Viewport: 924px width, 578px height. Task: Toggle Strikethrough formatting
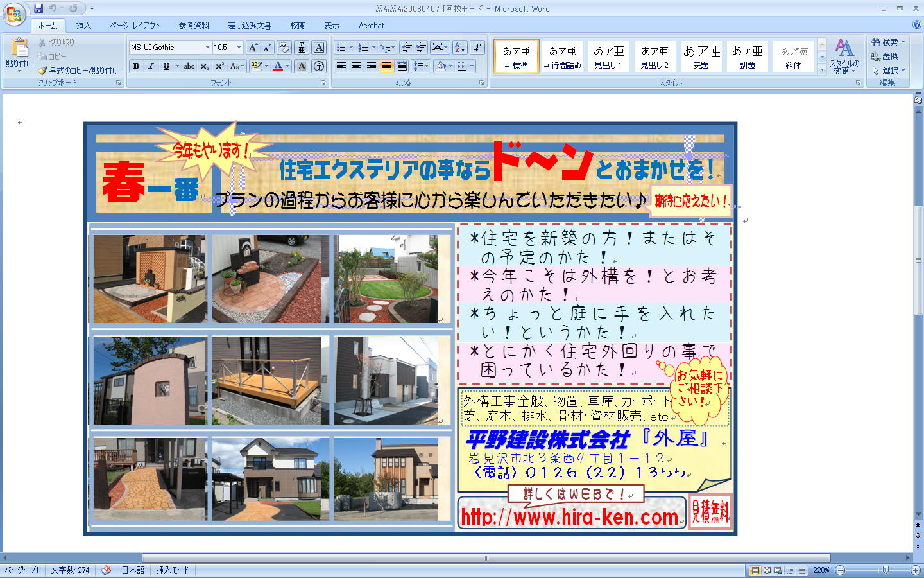pyautogui.click(x=189, y=66)
